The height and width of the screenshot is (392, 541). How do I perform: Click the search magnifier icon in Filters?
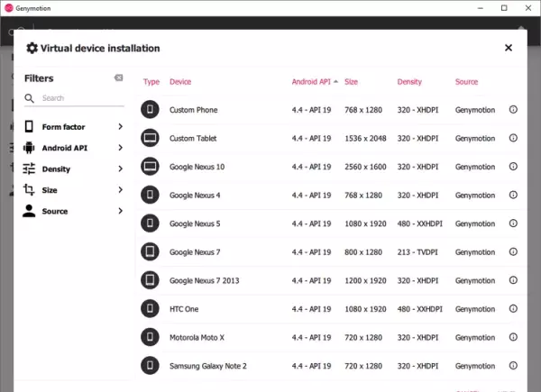click(30, 98)
